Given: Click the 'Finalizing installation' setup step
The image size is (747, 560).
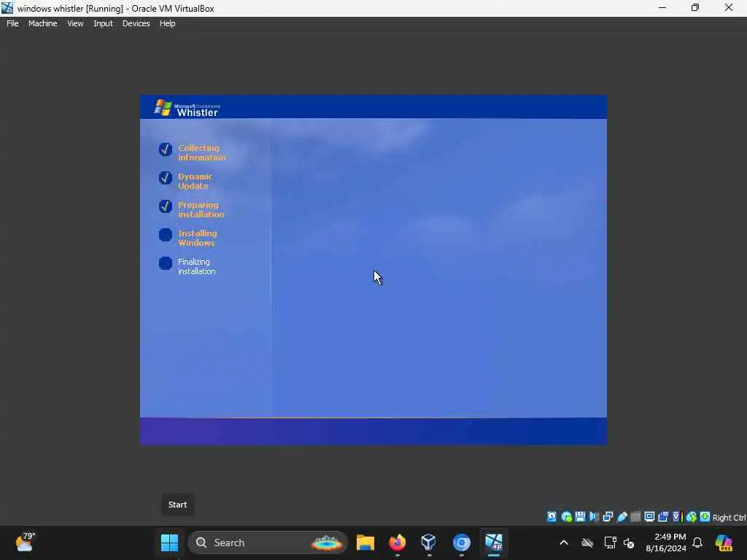Looking at the screenshot, I should [x=187, y=267].
